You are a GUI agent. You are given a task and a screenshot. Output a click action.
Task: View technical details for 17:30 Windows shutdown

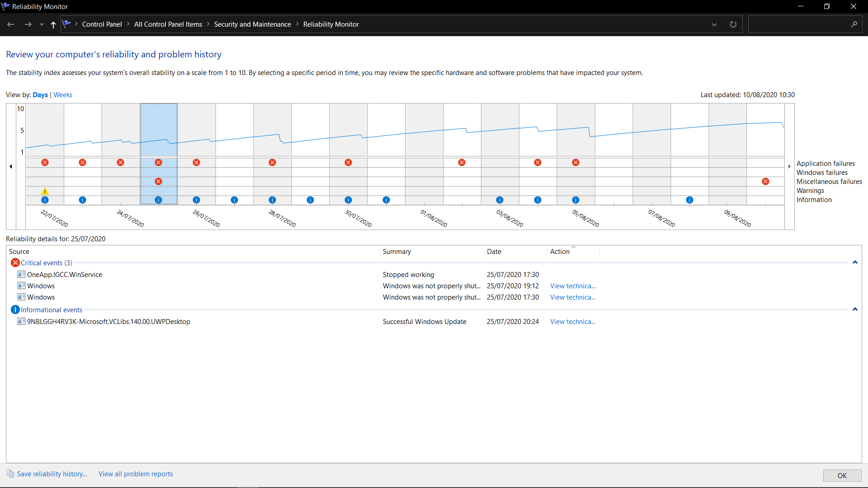click(573, 297)
